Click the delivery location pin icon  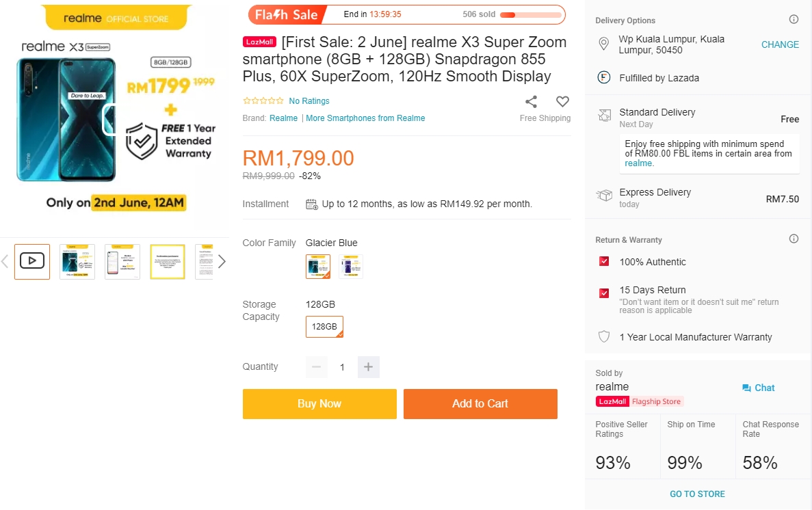pyautogui.click(x=603, y=44)
